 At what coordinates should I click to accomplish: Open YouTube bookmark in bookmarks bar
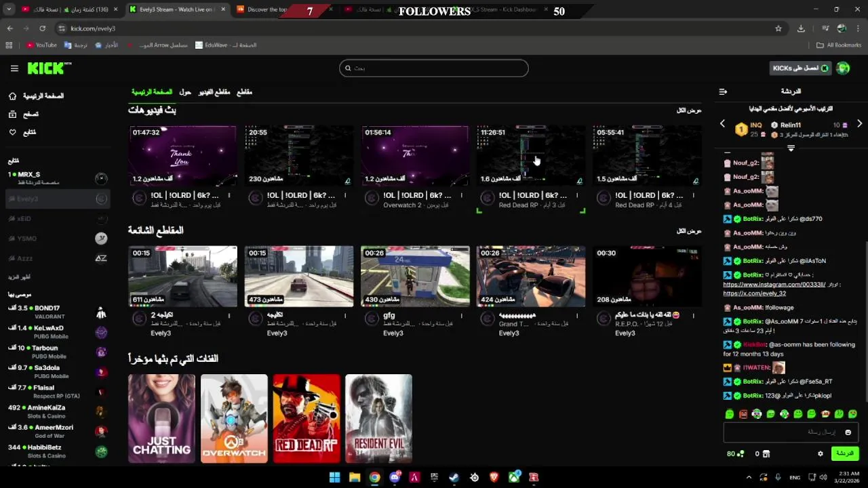click(41, 45)
